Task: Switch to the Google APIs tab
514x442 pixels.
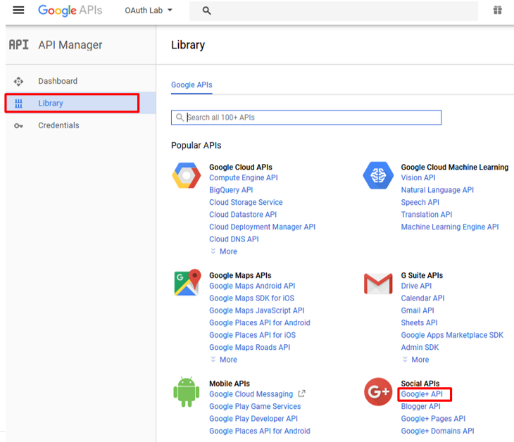Action: click(x=192, y=85)
